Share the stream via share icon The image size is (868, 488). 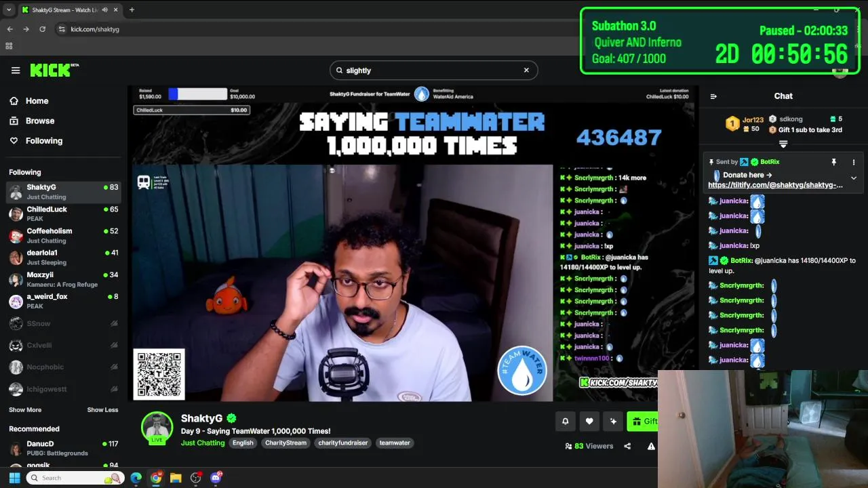627,446
